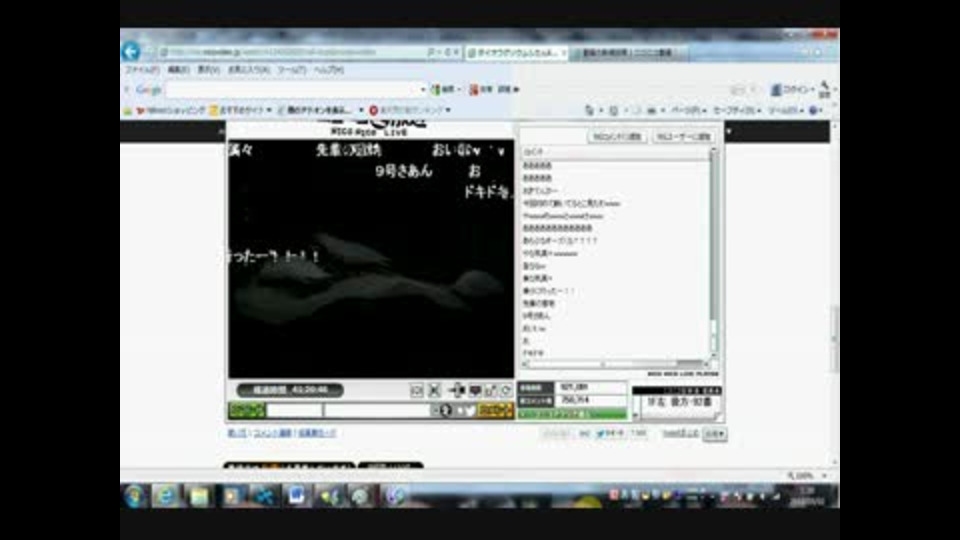The image size is (960, 540).
Task: Switch to the second browser tab
Action: 629,53
